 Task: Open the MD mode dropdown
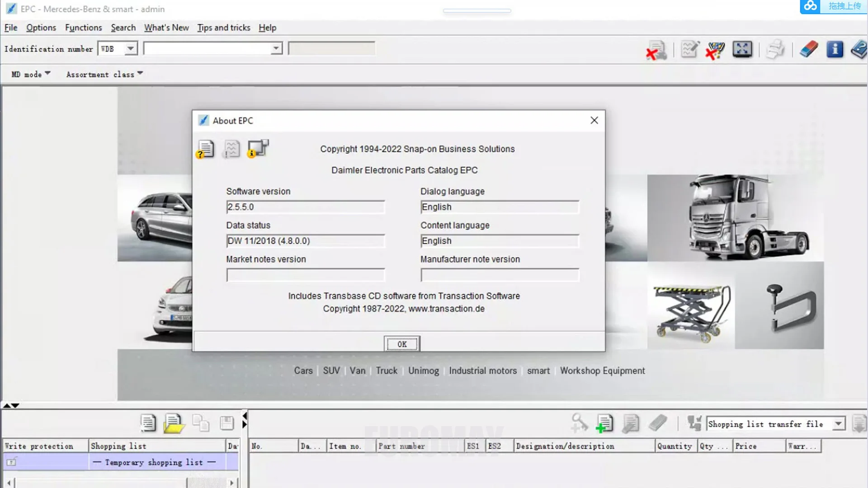tap(31, 74)
